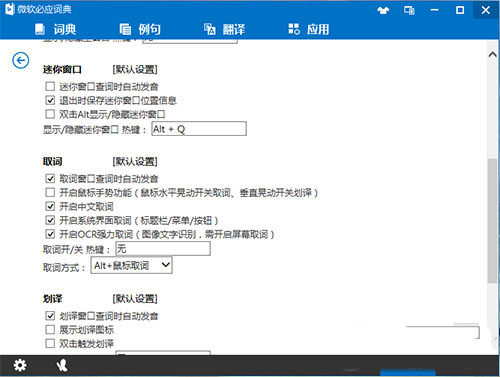Click the 划译 section heading
The height and width of the screenshot is (377, 500).
point(53,298)
